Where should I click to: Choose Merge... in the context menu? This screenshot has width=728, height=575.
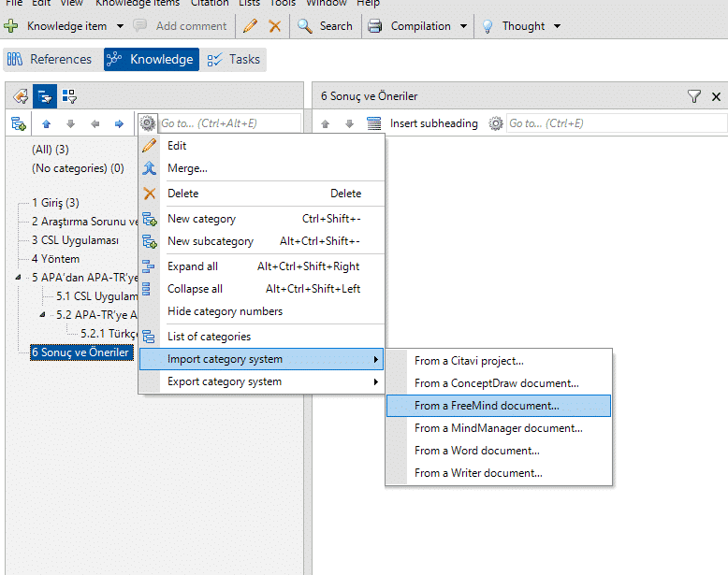click(x=262, y=168)
